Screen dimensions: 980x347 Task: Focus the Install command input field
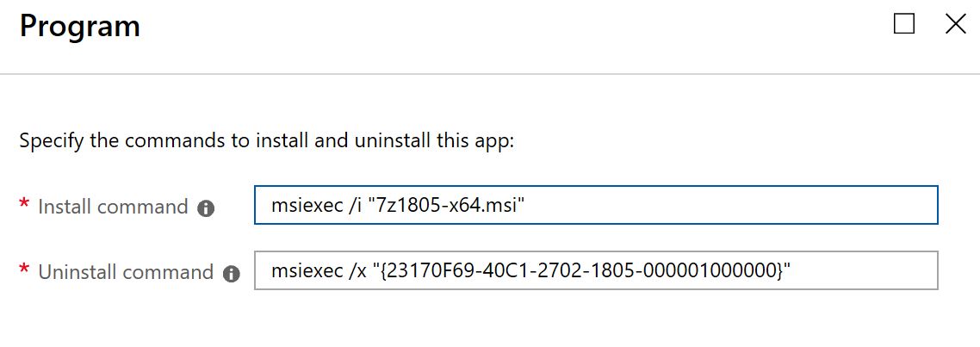click(x=596, y=204)
